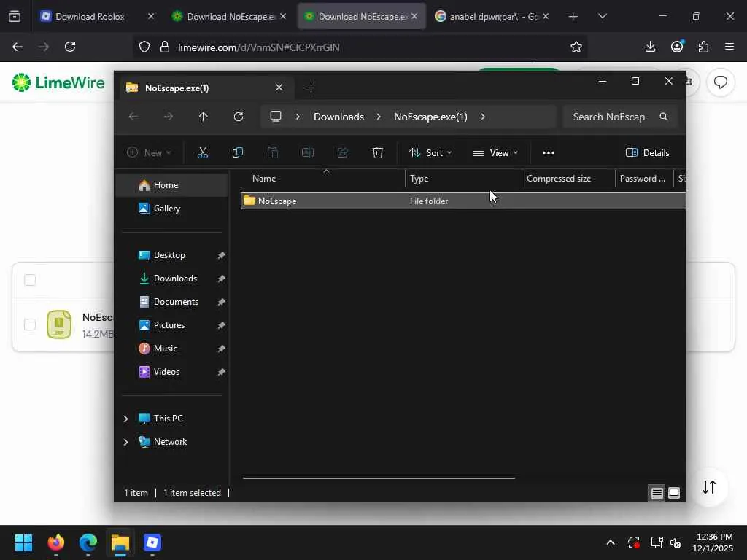The height and width of the screenshot is (560, 747).
Task: Open the New dropdown button
Action: [149, 153]
